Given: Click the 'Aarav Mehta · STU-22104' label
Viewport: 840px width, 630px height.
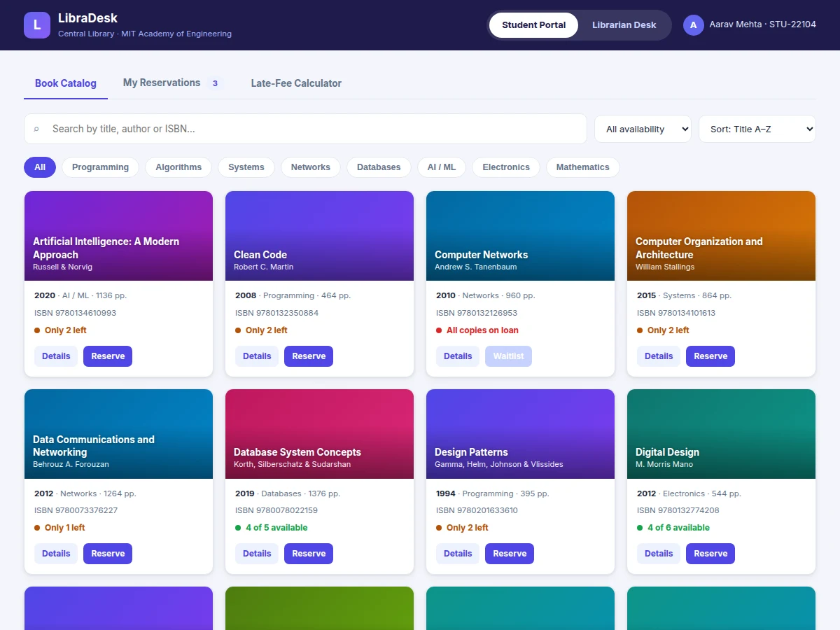Looking at the screenshot, I should click(763, 24).
